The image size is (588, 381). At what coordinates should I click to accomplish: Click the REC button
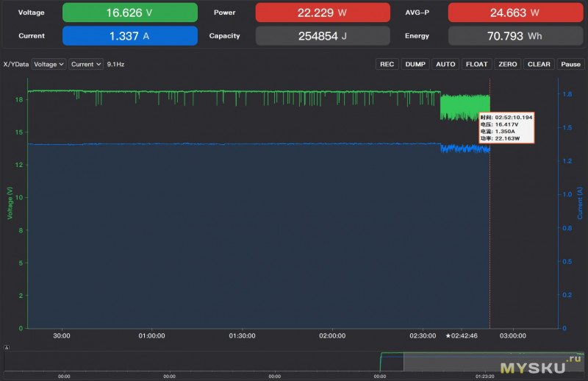pos(387,65)
